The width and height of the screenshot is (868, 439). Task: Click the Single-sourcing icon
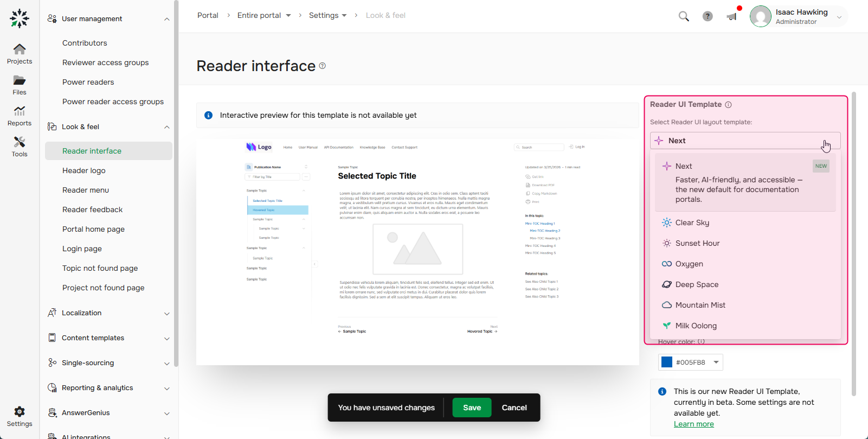[x=52, y=362]
